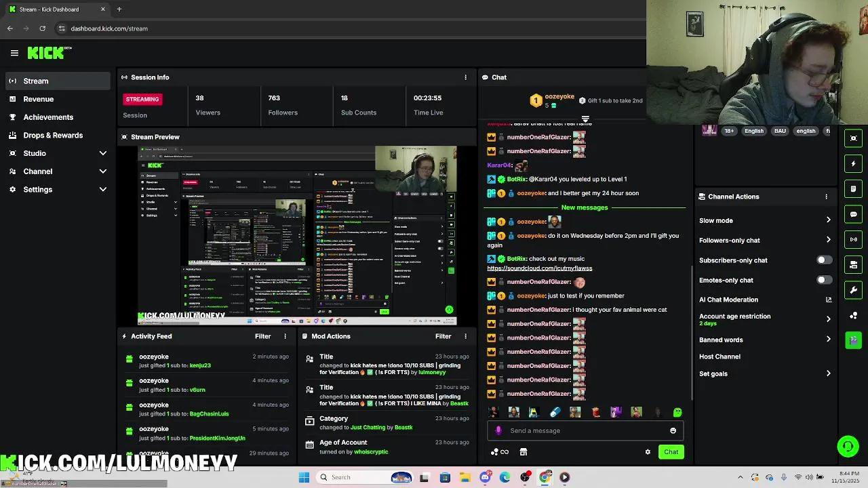Open the store icon below chat input
Viewport: 868px width, 488px height.
(x=523, y=452)
